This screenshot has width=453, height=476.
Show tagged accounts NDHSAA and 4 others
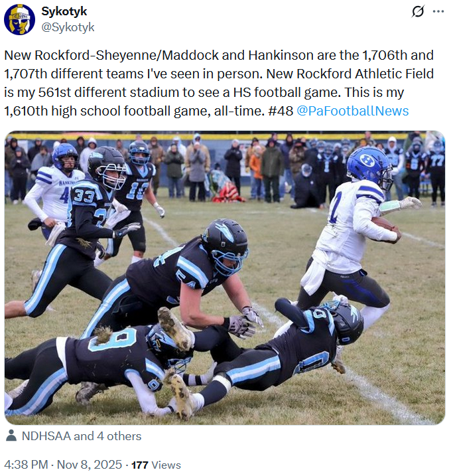82,436
